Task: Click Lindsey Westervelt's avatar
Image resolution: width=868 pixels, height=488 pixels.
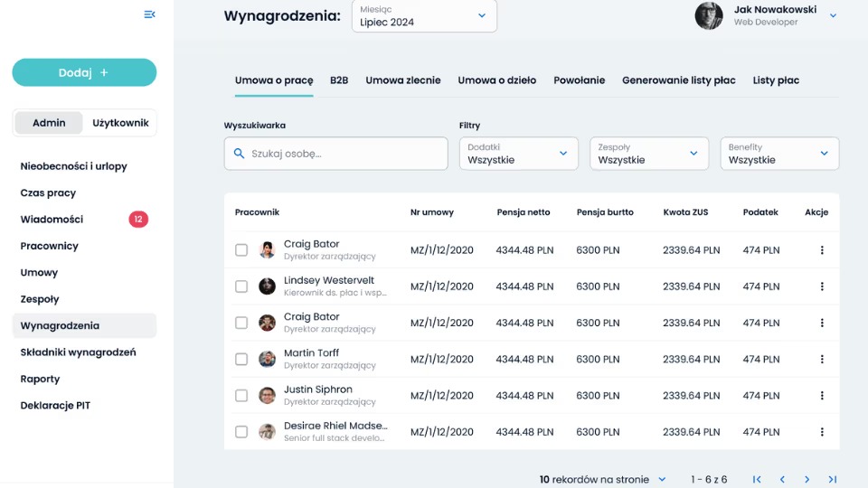Action: [267, 286]
